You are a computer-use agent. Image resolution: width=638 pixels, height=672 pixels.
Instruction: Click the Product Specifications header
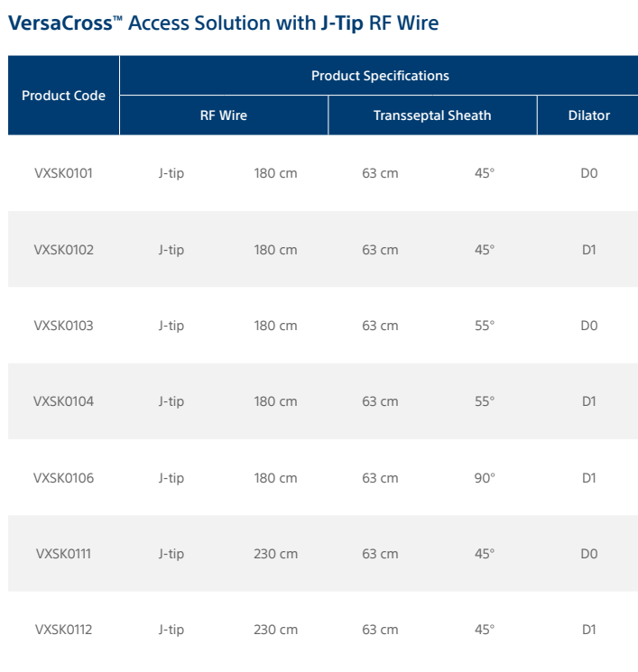coord(380,76)
